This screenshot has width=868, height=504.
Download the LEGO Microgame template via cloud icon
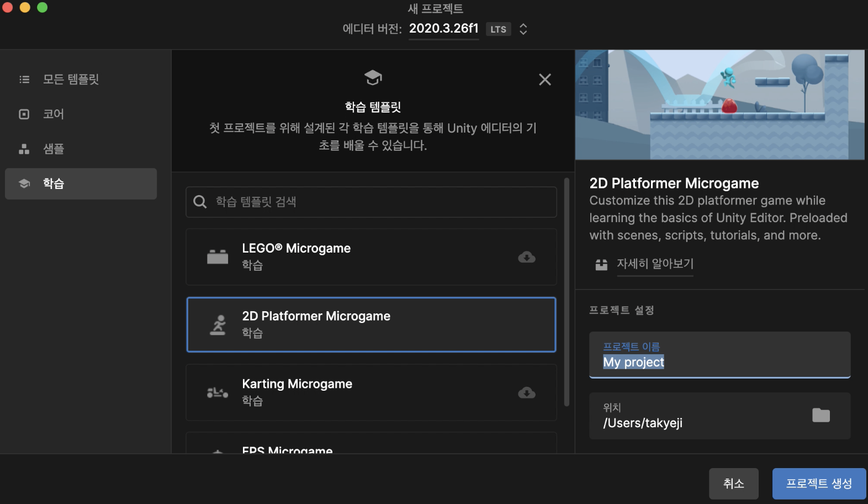pyautogui.click(x=527, y=257)
